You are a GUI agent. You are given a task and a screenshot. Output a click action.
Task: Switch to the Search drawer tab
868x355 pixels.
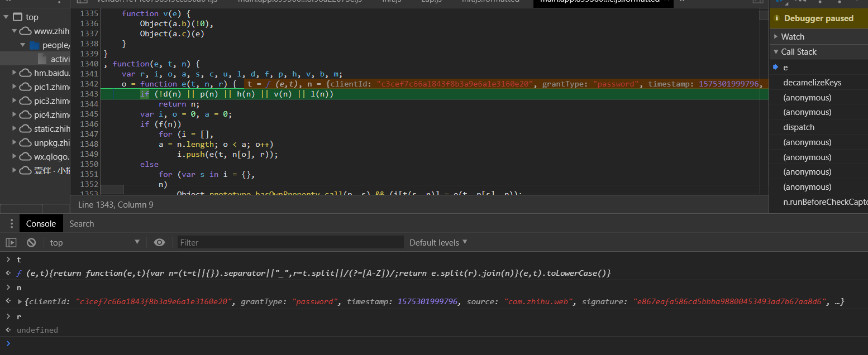pos(82,223)
